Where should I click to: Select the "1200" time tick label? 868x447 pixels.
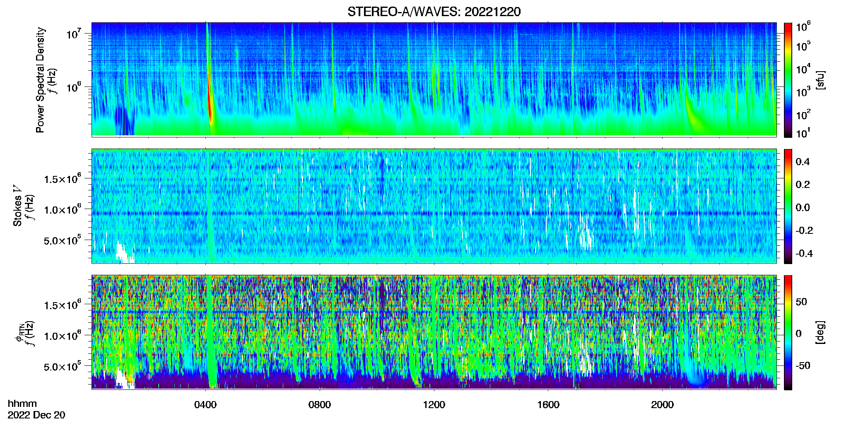pos(434,404)
